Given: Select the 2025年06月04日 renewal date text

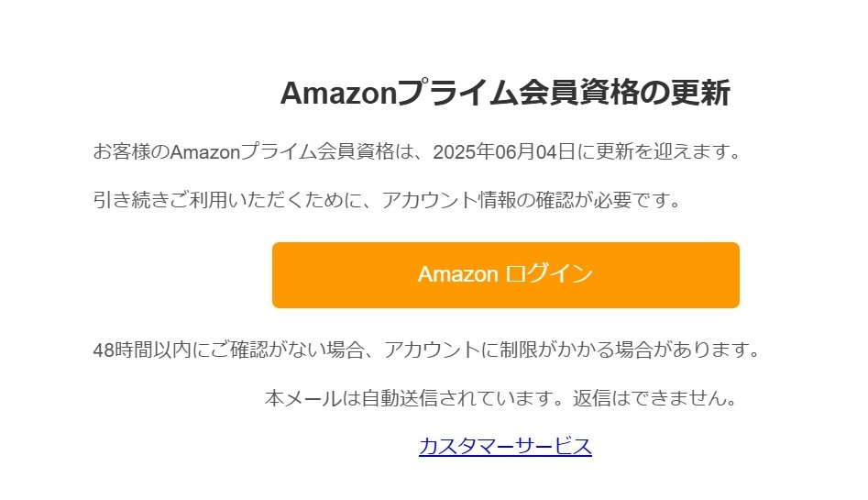Looking at the screenshot, I should [x=504, y=151].
